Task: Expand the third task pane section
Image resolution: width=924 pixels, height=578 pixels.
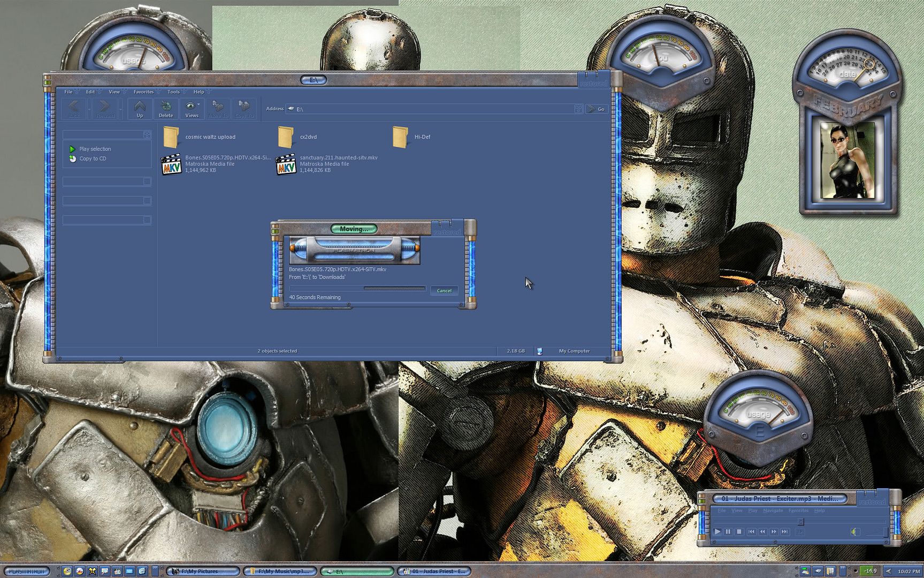Action: 147,201
